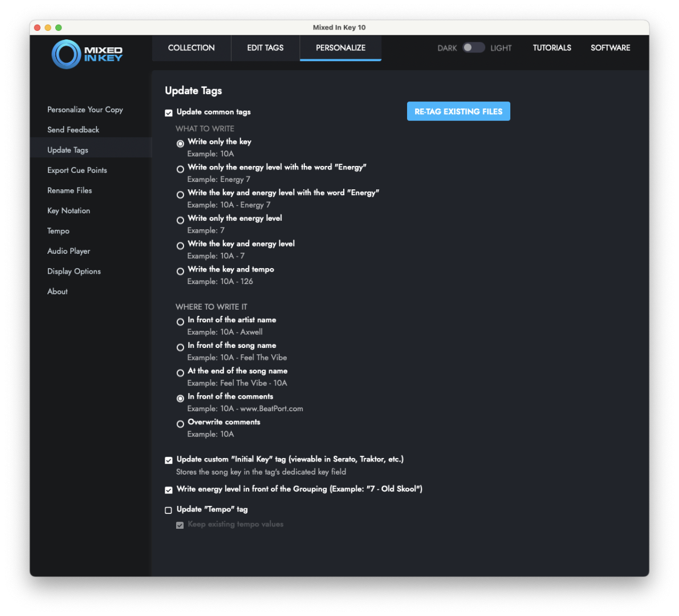Choose Overwrite comments option
The width and height of the screenshot is (679, 616).
[x=180, y=424]
